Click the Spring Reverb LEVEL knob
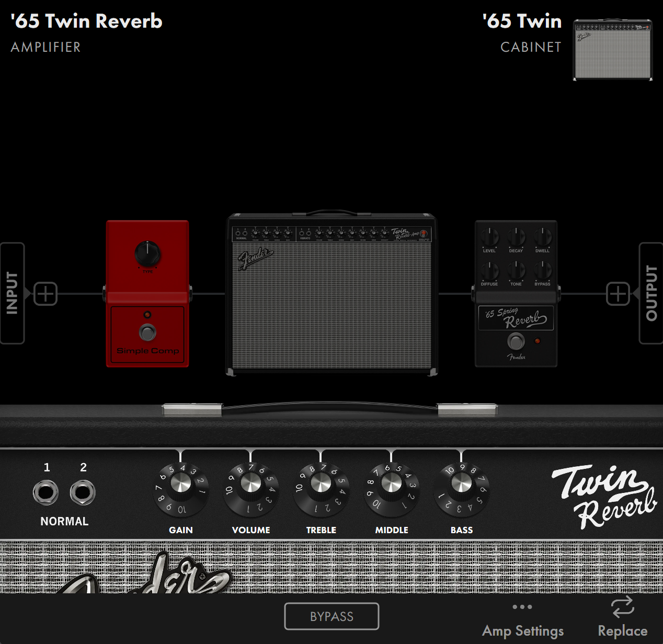Viewport: 663px width, 644px height. click(x=489, y=237)
